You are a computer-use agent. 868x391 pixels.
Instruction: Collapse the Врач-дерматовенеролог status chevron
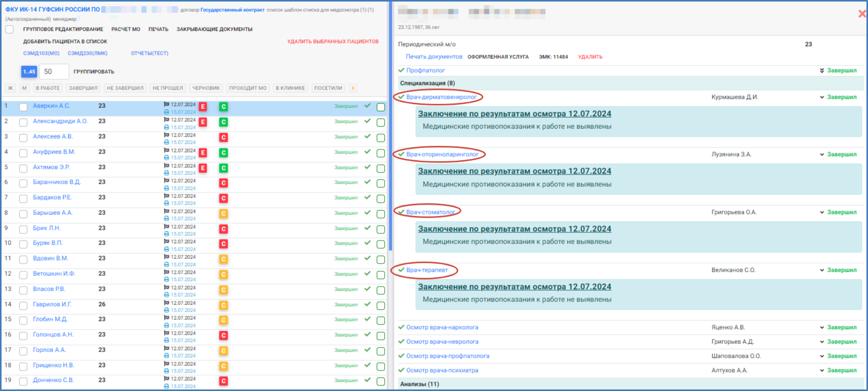(x=821, y=97)
